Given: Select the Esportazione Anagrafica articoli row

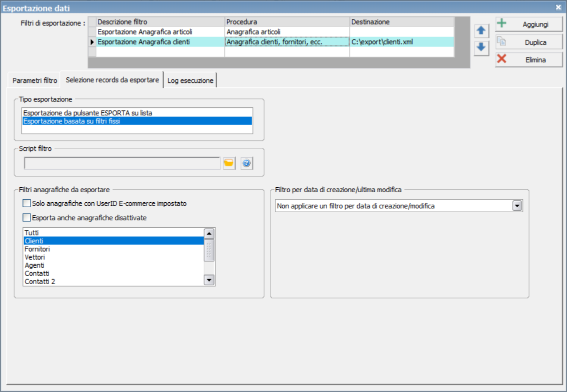Looking at the screenshot, I should coord(271,32).
